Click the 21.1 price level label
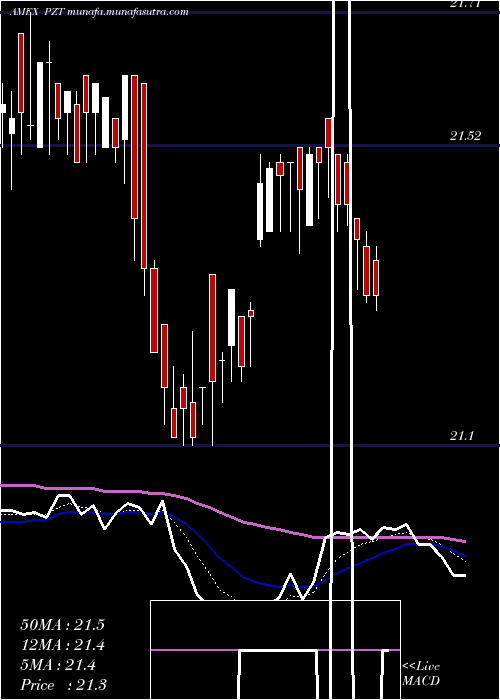500x700 pixels. 461,436
